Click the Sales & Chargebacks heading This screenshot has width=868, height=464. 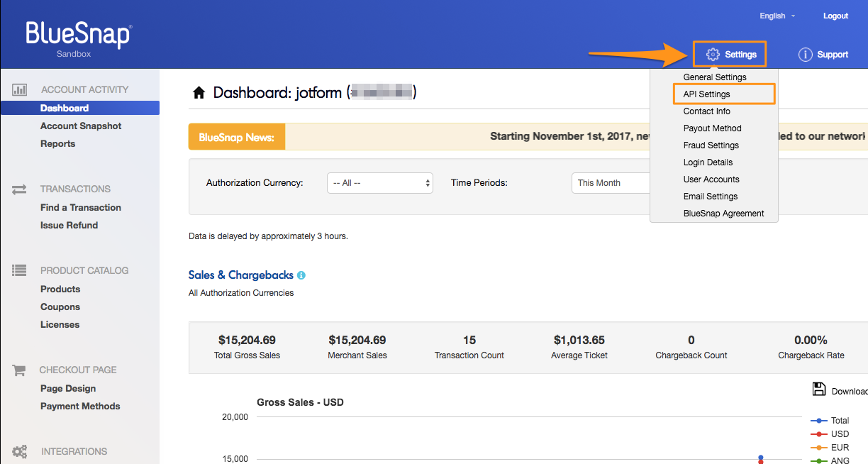241,275
